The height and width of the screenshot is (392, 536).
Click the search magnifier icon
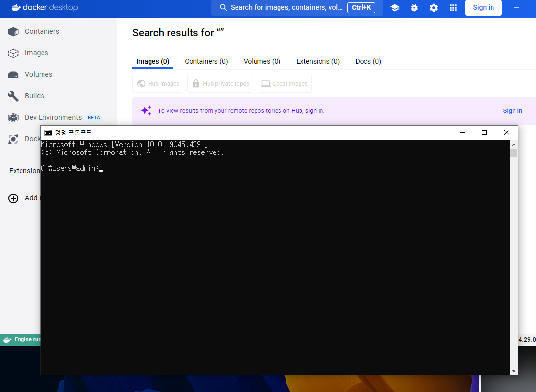pos(223,7)
